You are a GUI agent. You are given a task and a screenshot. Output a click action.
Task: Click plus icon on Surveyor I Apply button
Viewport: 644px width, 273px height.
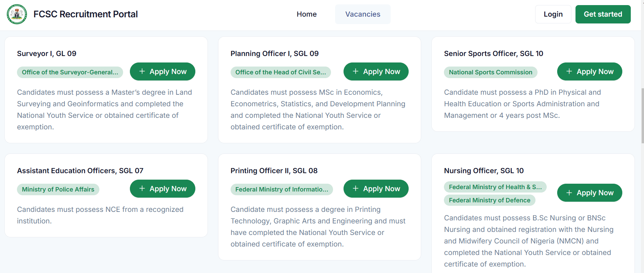pyautogui.click(x=142, y=71)
